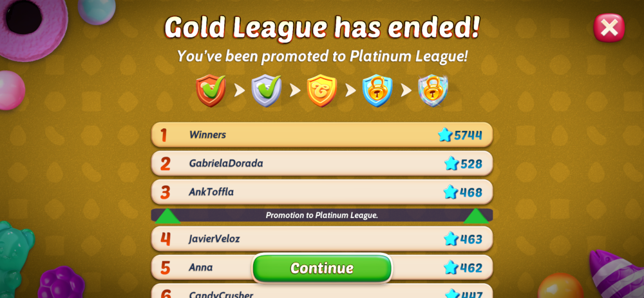Close the league results dialog
The height and width of the screenshot is (298, 644).
point(609,28)
